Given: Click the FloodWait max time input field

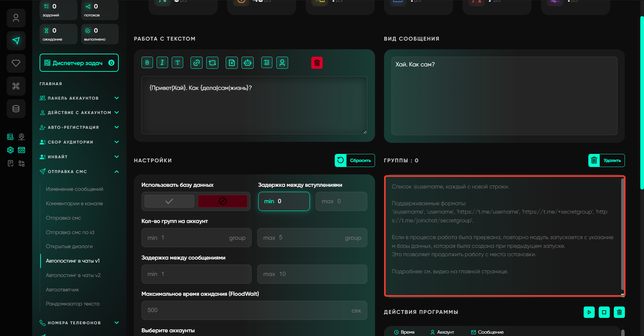Looking at the screenshot, I should click(248, 310).
